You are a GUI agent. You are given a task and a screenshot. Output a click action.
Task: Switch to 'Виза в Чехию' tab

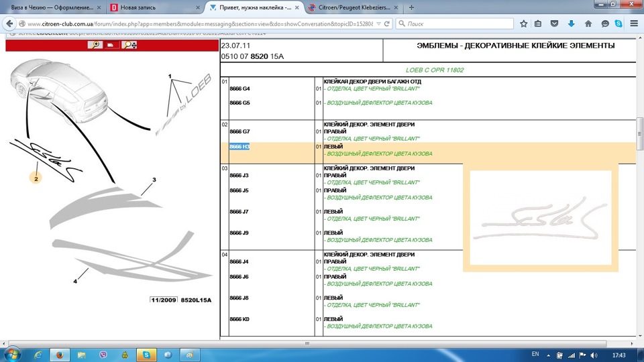[x=52, y=7]
